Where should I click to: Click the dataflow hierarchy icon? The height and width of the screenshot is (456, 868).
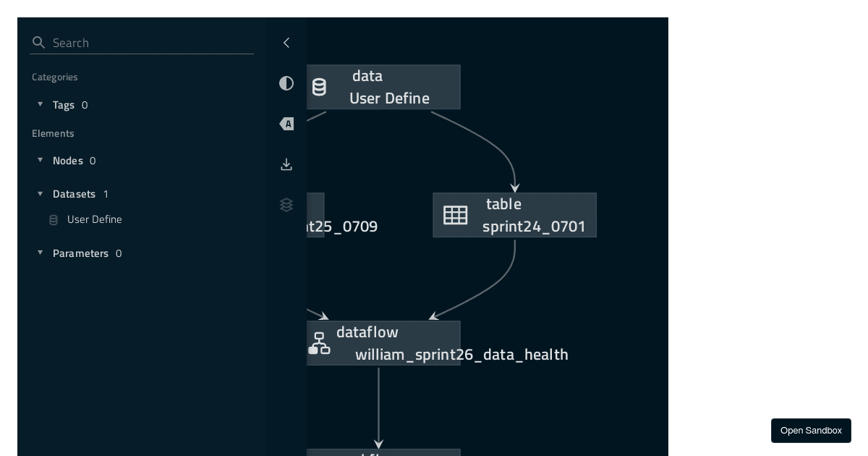(x=319, y=343)
